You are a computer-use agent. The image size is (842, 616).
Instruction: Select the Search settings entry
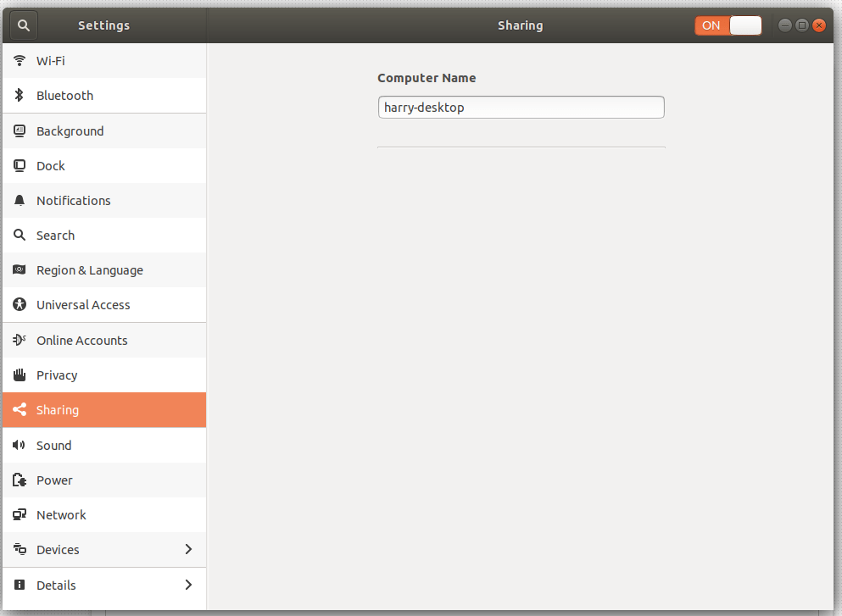pos(55,236)
